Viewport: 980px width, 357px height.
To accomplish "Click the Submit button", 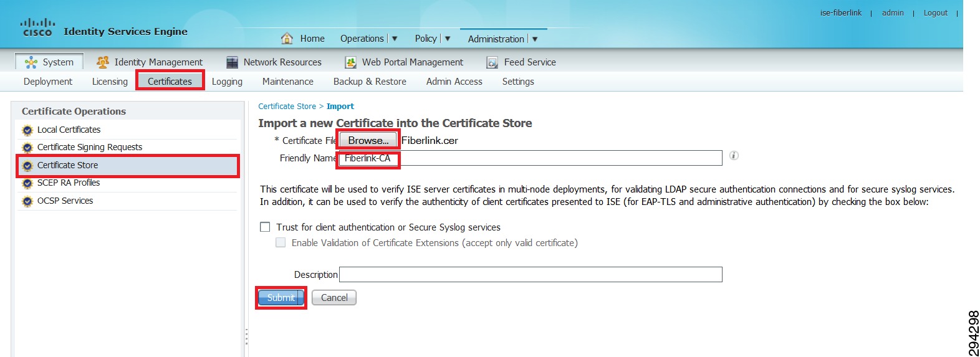I will coord(281,298).
